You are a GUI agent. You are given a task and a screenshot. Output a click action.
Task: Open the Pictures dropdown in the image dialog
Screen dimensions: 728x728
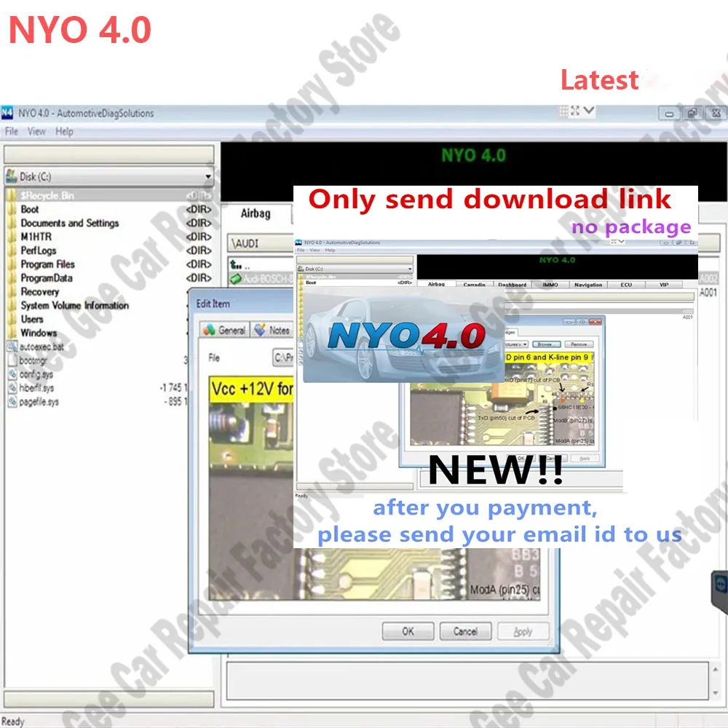(x=525, y=344)
